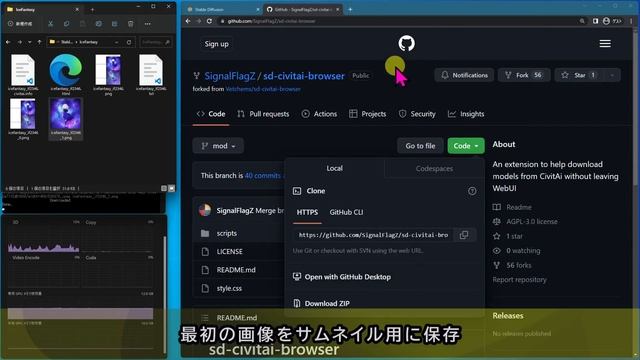Click the GitHub Octocat logo
The width and height of the screenshot is (640, 360).
407,43
